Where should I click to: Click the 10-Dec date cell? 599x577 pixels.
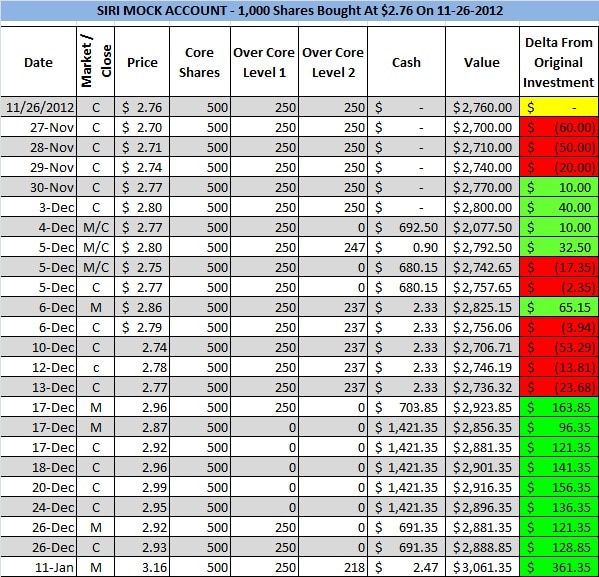pos(38,347)
